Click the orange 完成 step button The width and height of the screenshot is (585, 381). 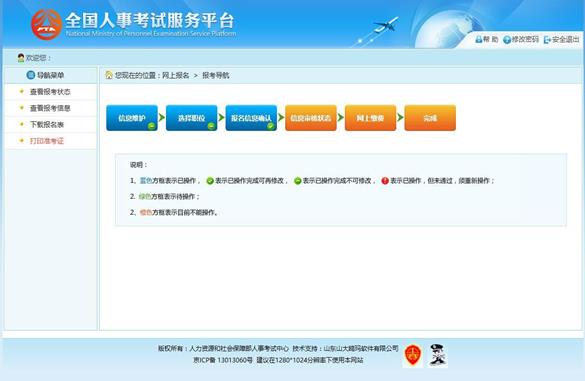430,118
